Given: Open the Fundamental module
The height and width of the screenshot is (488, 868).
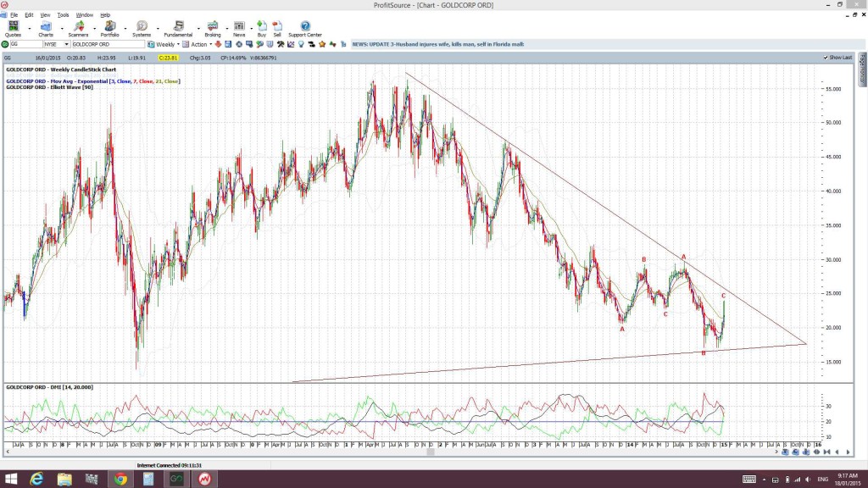Looking at the screenshot, I should [178, 29].
